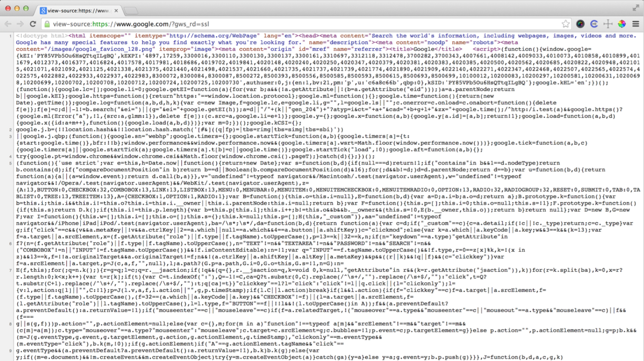This screenshot has height=361, width=644.
Task: Open the rainbow color wheel extension
Action: [622, 24]
